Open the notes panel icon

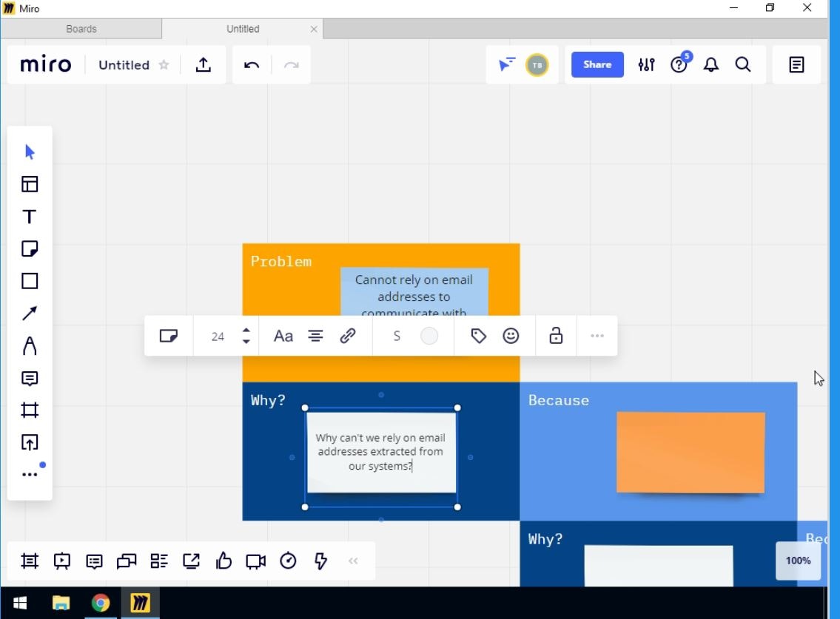click(796, 65)
